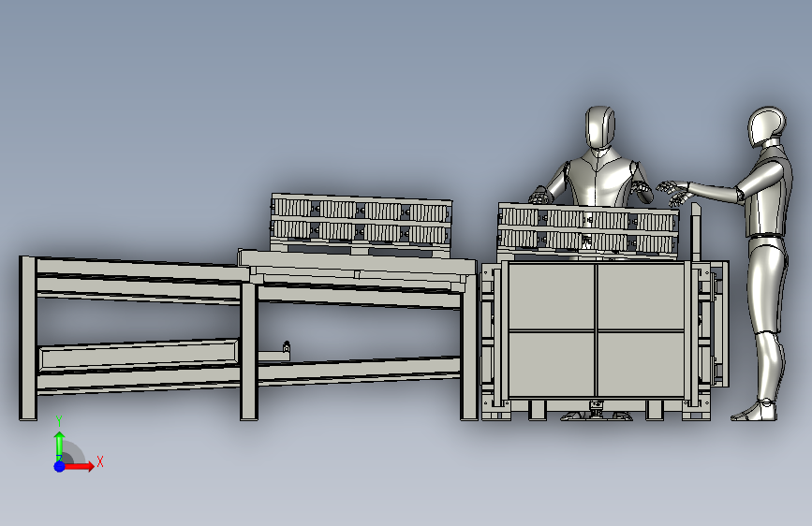Select the small roller bracket under the table

[286, 347]
